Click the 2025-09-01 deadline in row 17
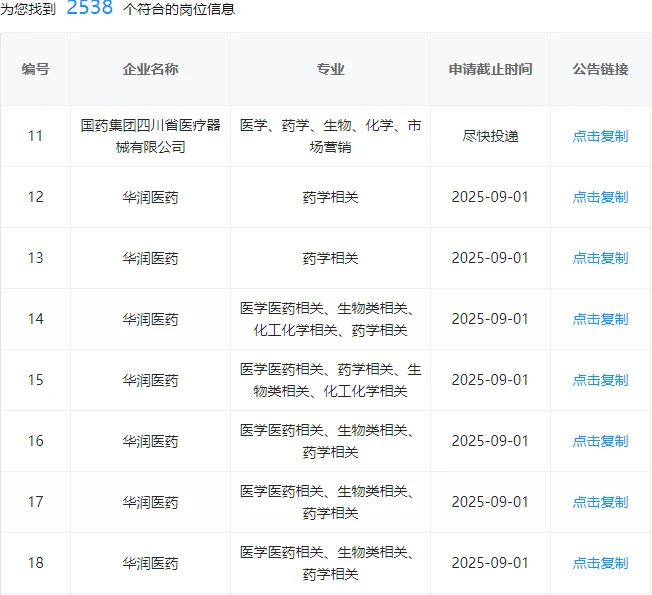652x595 pixels. (x=490, y=502)
